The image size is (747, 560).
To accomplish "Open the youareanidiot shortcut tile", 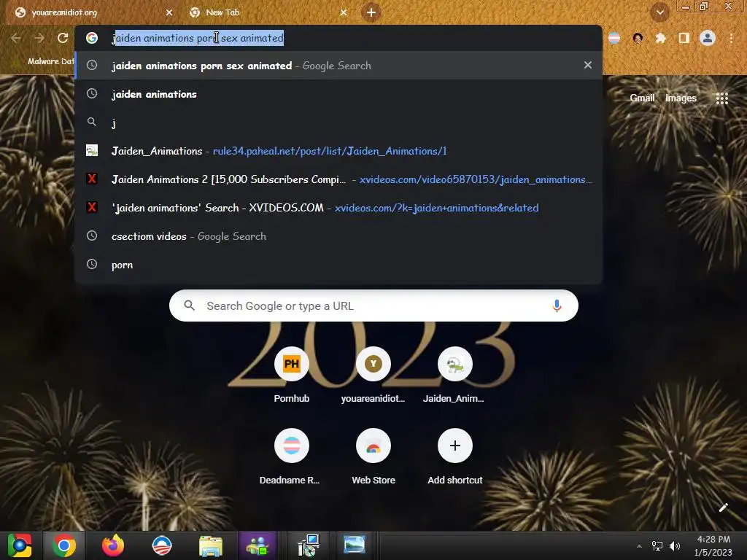I will coord(373,376).
